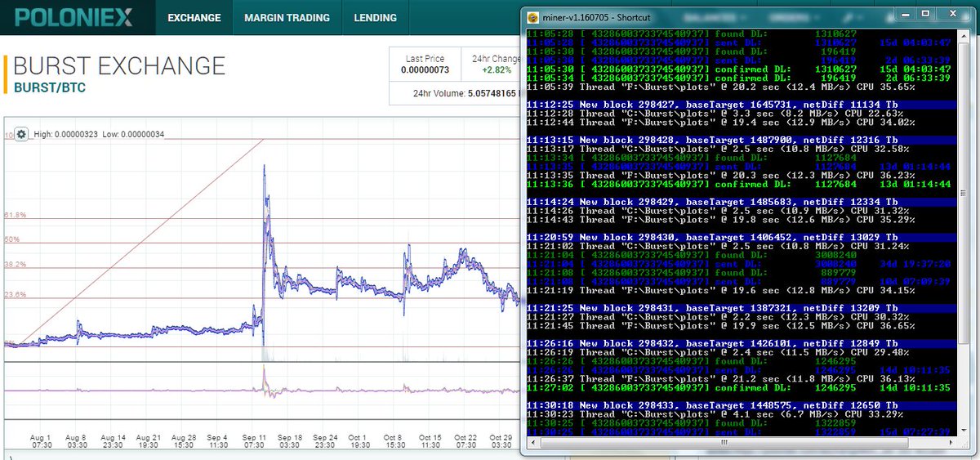Open chart settings gear icon

[21, 134]
